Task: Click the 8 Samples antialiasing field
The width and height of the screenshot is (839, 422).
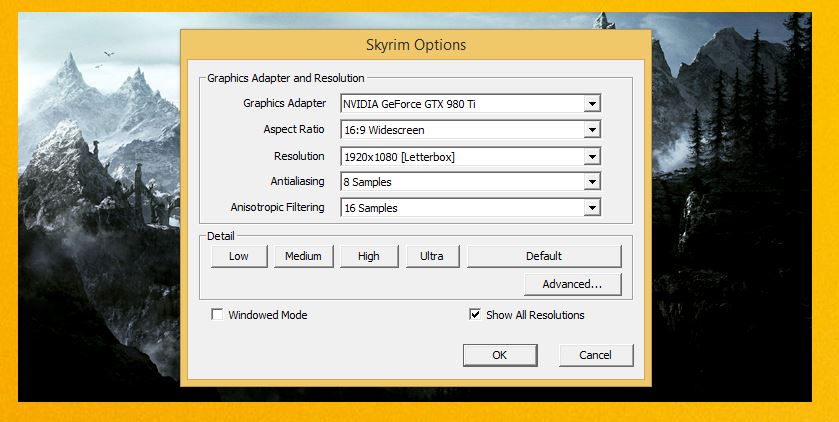Action: [x=470, y=182]
